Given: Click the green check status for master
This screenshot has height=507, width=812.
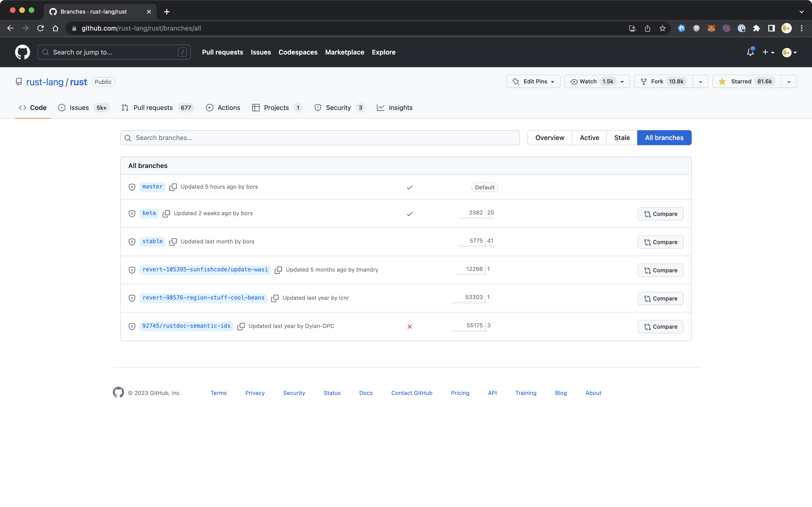Looking at the screenshot, I should (x=410, y=187).
